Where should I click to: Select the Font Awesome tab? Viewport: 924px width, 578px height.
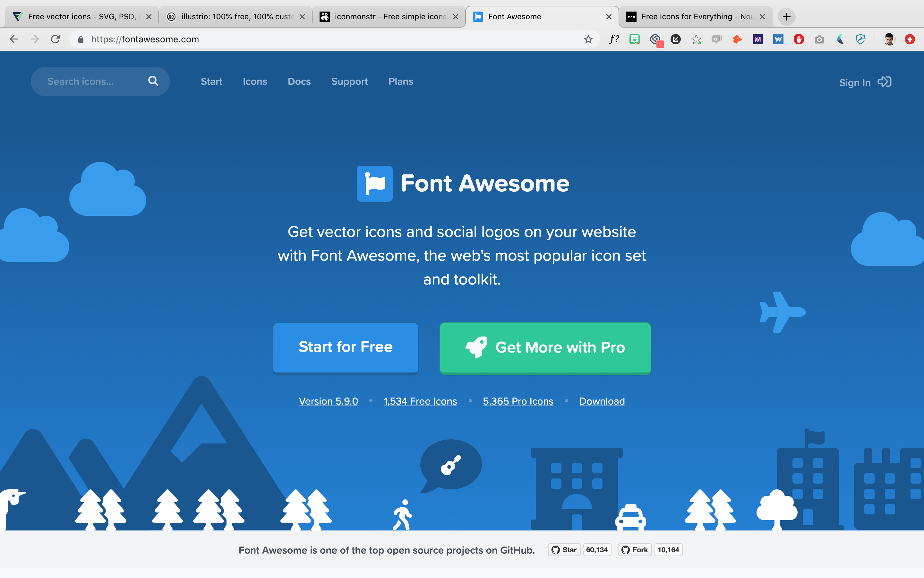point(542,17)
